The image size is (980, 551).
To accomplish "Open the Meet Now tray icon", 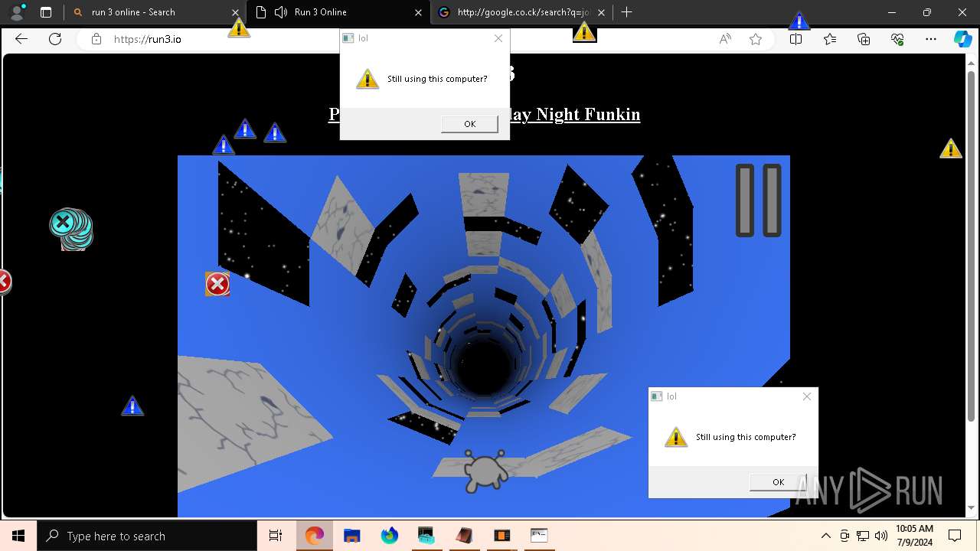I will coord(844,536).
